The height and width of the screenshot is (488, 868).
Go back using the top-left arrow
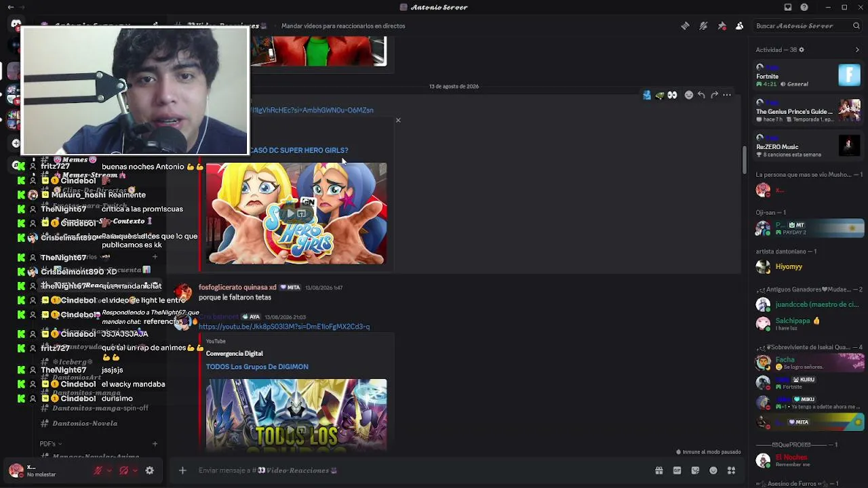click(10, 7)
